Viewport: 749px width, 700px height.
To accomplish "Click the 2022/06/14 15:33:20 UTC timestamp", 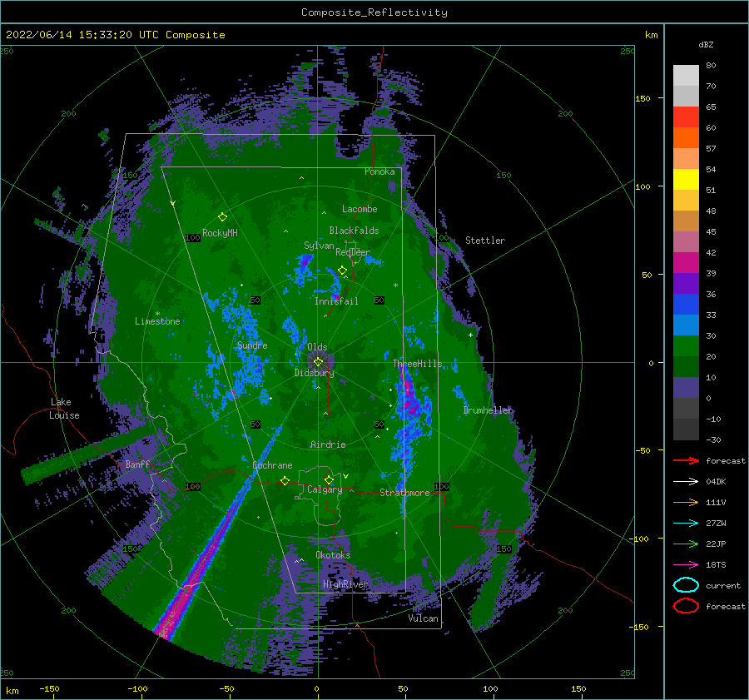I will click(x=115, y=35).
